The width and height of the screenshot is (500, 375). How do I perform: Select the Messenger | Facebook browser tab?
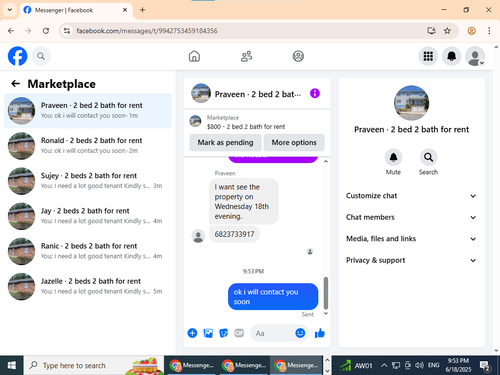click(76, 10)
